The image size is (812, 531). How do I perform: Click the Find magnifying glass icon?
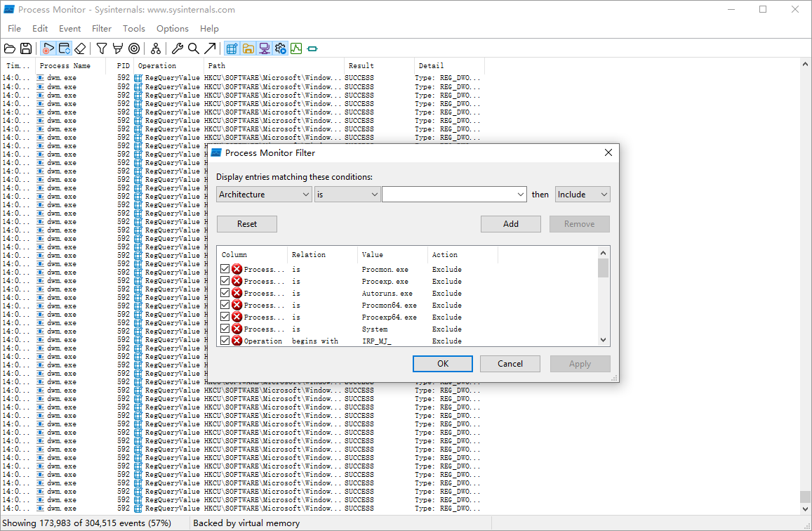pyautogui.click(x=194, y=48)
